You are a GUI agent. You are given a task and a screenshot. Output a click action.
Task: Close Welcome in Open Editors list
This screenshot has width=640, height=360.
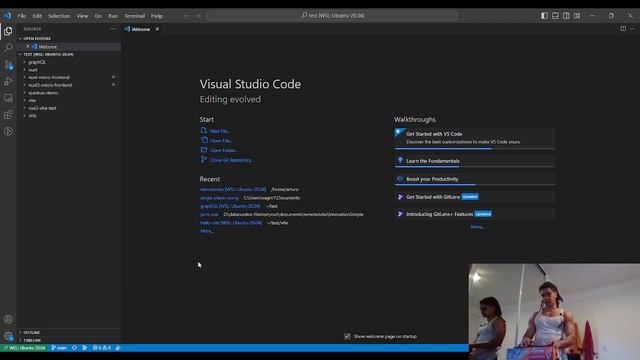coord(28,47)
